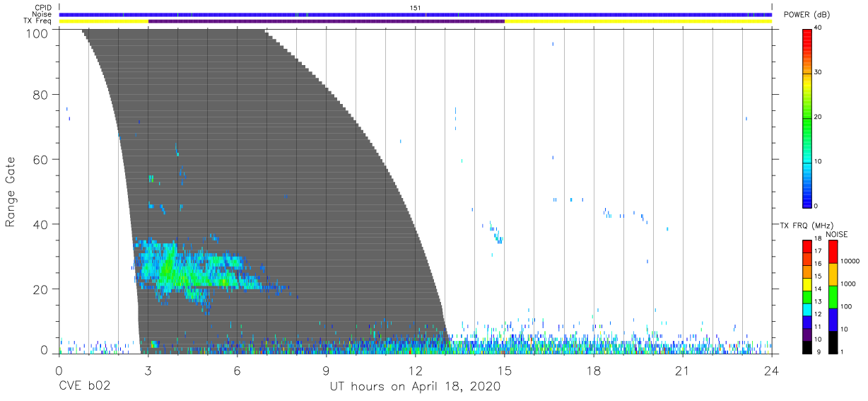Click the noise legend value 10000
This screenshot has width=868, height=401.
[x=850, y=261]
